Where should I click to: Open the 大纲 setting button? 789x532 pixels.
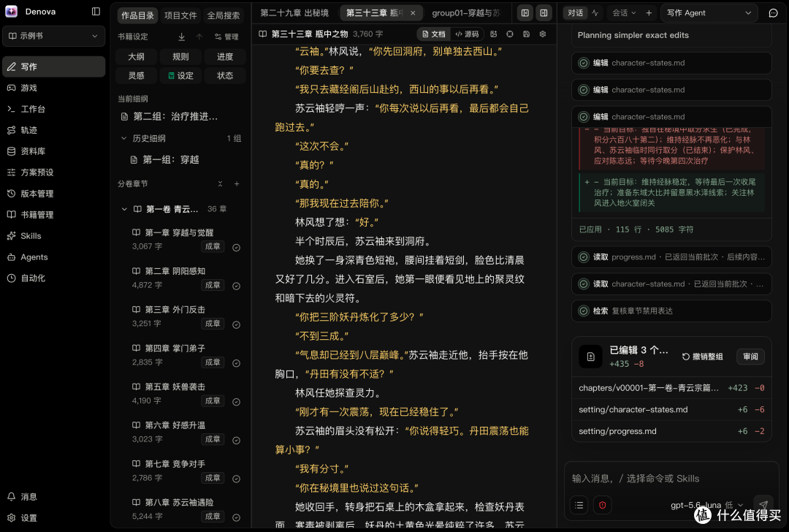coord(137,56)
